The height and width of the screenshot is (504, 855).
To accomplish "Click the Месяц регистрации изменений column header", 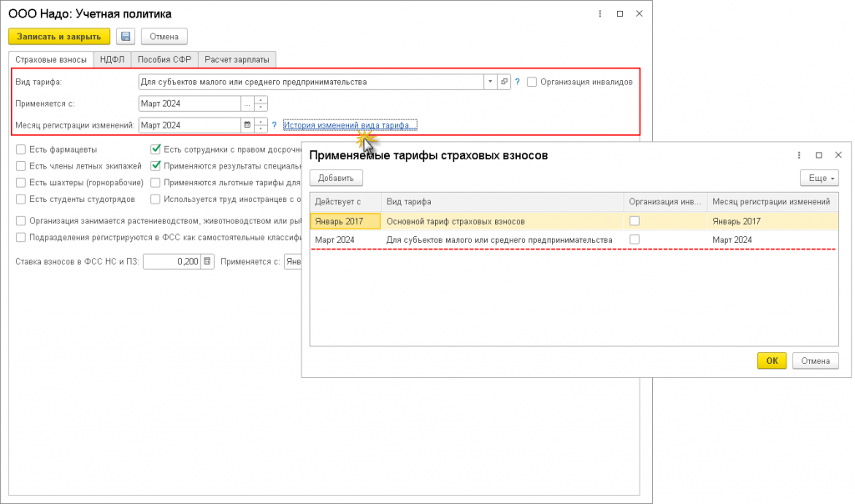I will click(x=772, y=202).
